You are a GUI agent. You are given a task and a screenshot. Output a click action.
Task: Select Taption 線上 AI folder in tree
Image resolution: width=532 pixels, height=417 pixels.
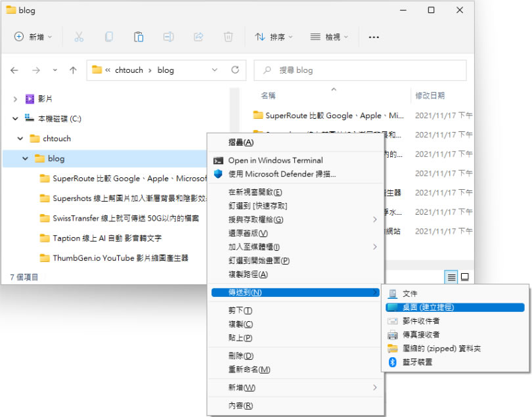(x=100, y=238)
